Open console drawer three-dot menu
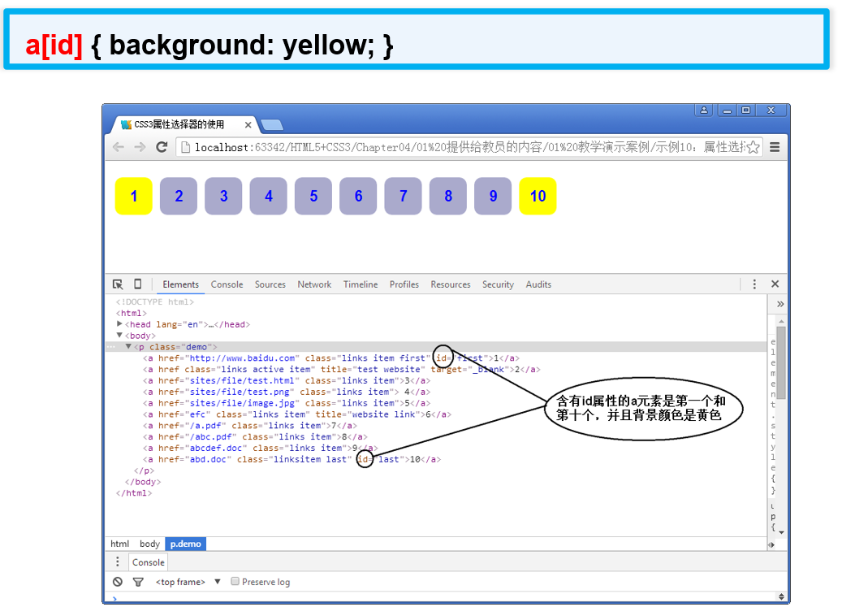Image resolution: width=868 pixels, height=607 pixels. pyautogui.click(x=118, y=561)
